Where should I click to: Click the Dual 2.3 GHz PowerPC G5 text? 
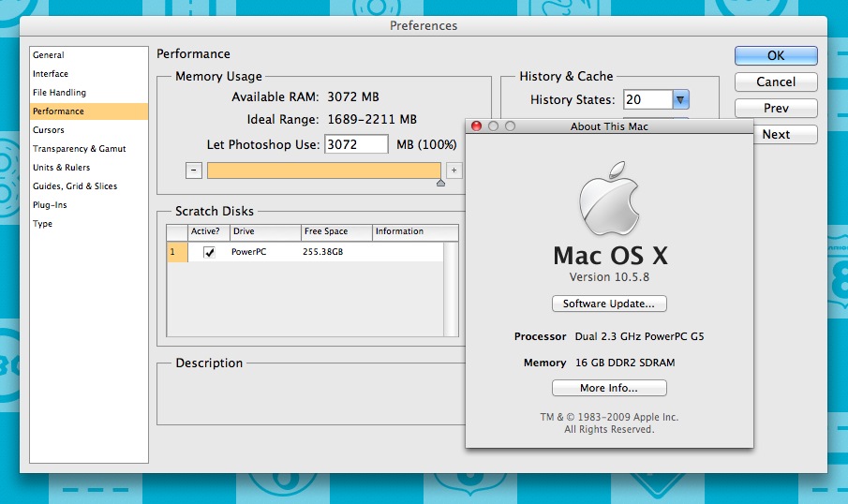pyautogui.click(x=639, y=337)
